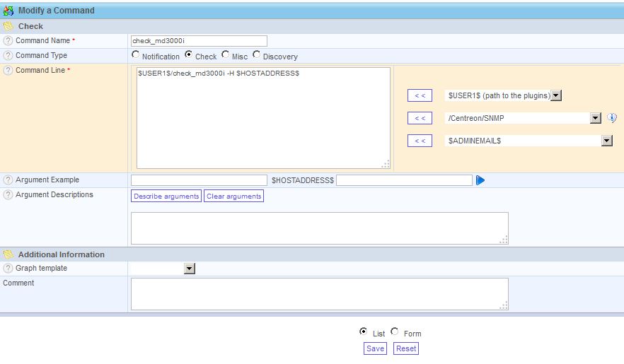Select the Misc command type

226,54
